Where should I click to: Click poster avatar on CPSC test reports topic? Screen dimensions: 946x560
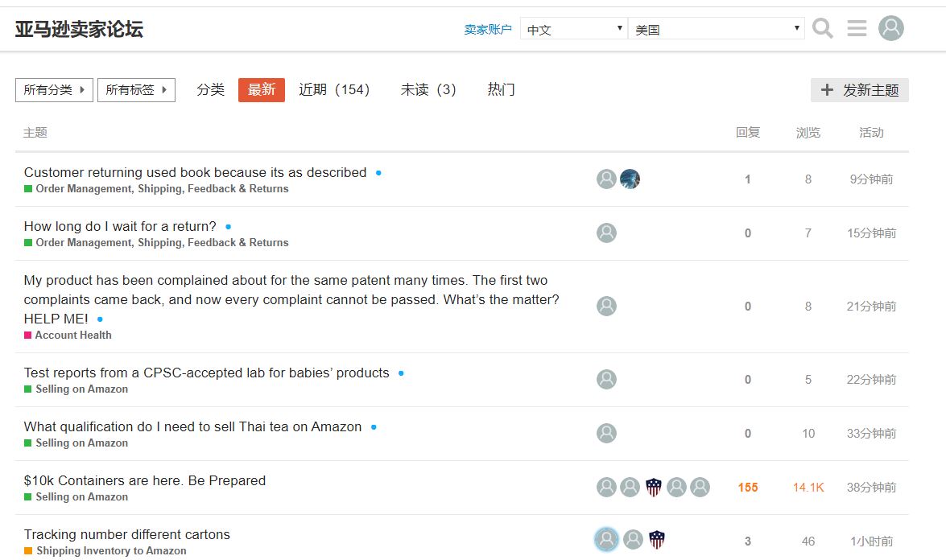pos(606,380)
